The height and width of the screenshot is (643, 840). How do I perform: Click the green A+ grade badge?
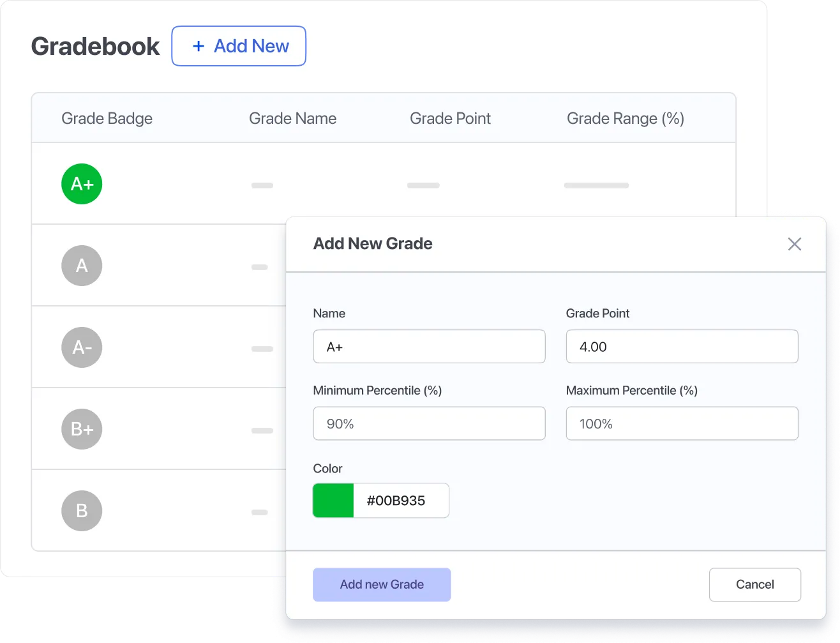pos(82,184)
